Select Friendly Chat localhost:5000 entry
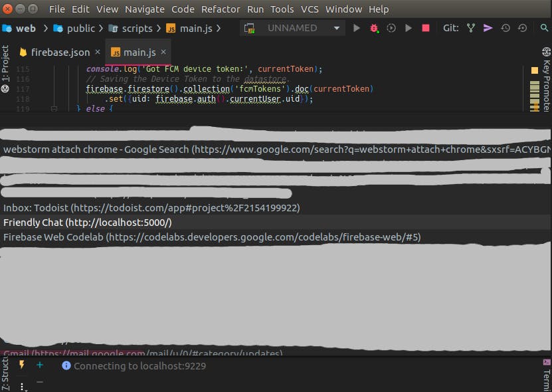 coord(276,223)
